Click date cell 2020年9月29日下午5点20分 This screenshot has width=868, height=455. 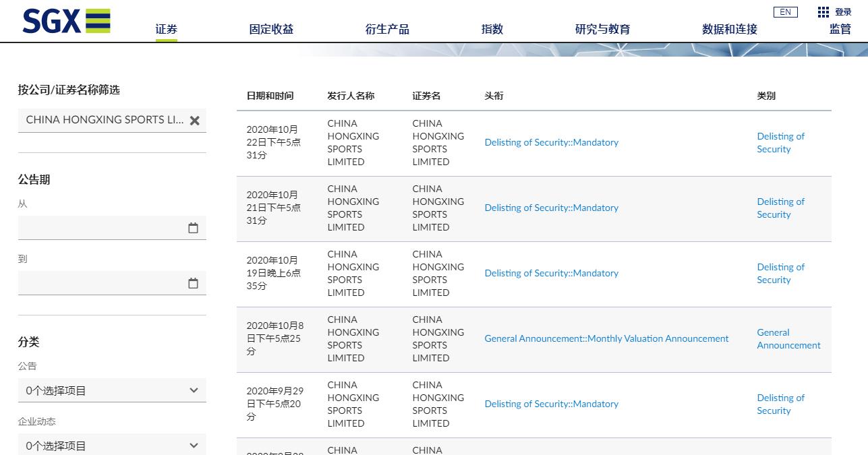tap(275, 404)
